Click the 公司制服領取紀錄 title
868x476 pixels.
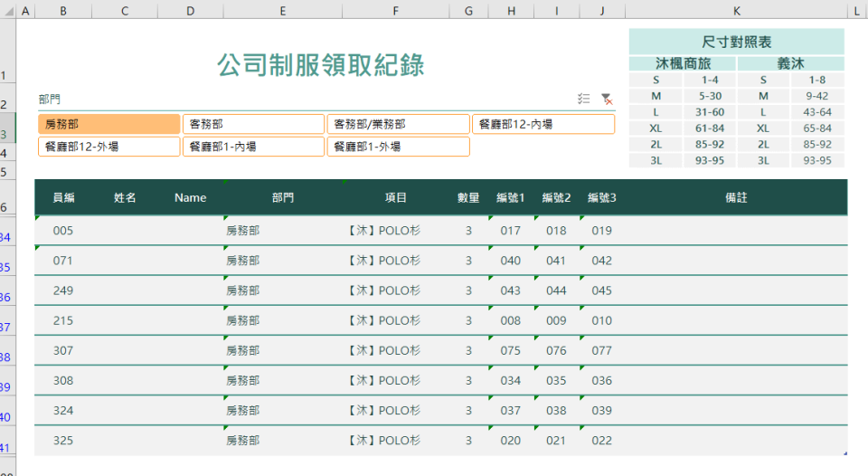[x=321, y=65]
